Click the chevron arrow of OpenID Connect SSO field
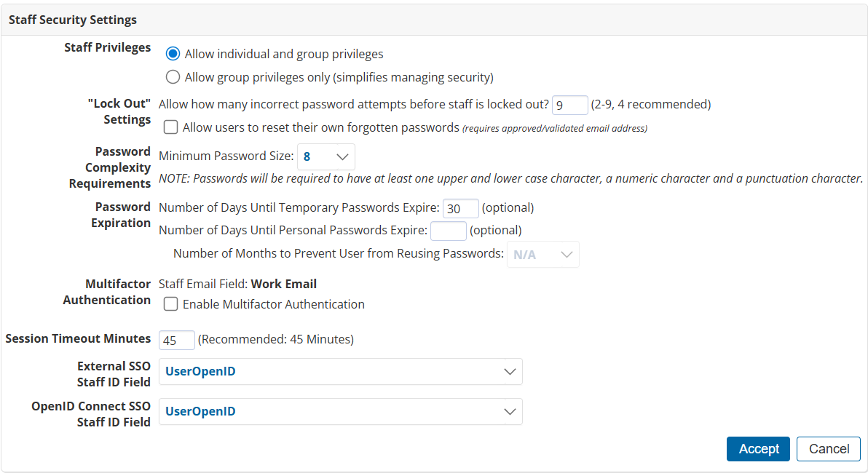Viewport: 868px width, 473px height. [510, 412]
